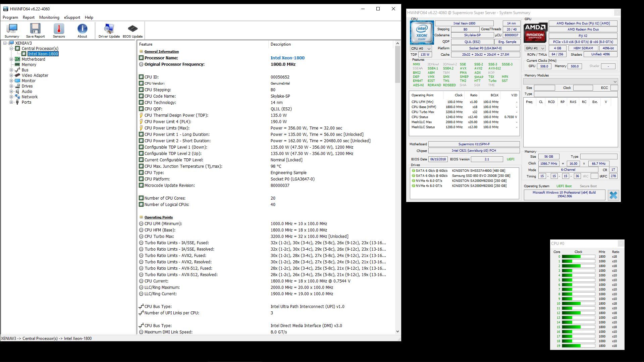Click the Monitor icon in the tree

[17, 81]
